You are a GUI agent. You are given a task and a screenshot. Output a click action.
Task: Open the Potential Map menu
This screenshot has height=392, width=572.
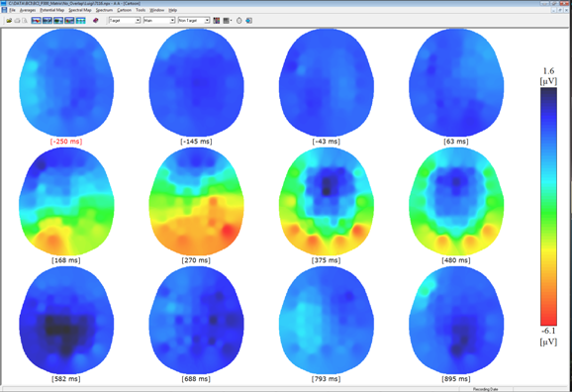tap(52, 10)
